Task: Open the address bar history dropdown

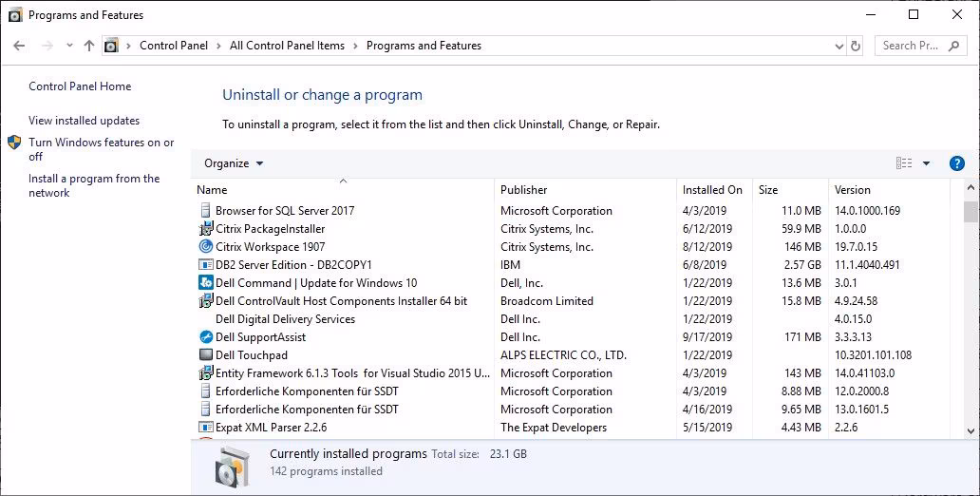Action: tap(839, 46)
